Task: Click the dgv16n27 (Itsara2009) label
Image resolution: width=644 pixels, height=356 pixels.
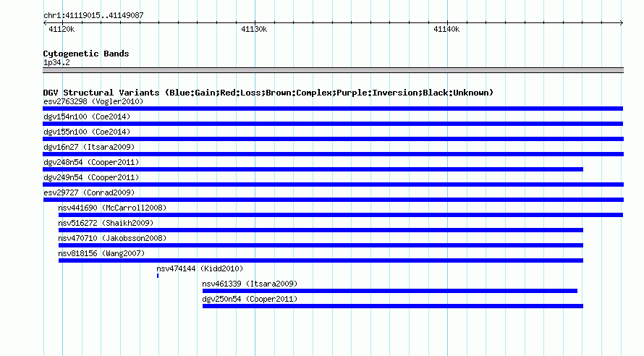Action: click(89, 147)
